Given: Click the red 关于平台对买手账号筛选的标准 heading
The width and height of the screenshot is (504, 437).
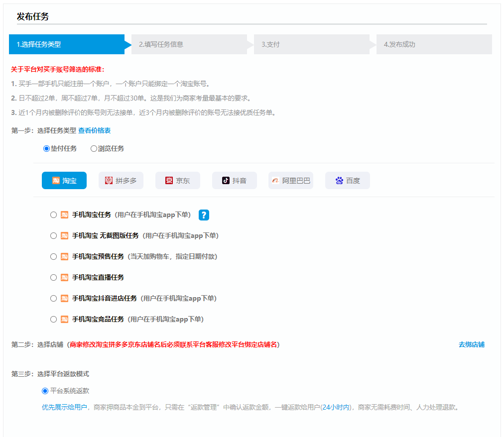Looking at the screenshot, I should tap(58, 69).
